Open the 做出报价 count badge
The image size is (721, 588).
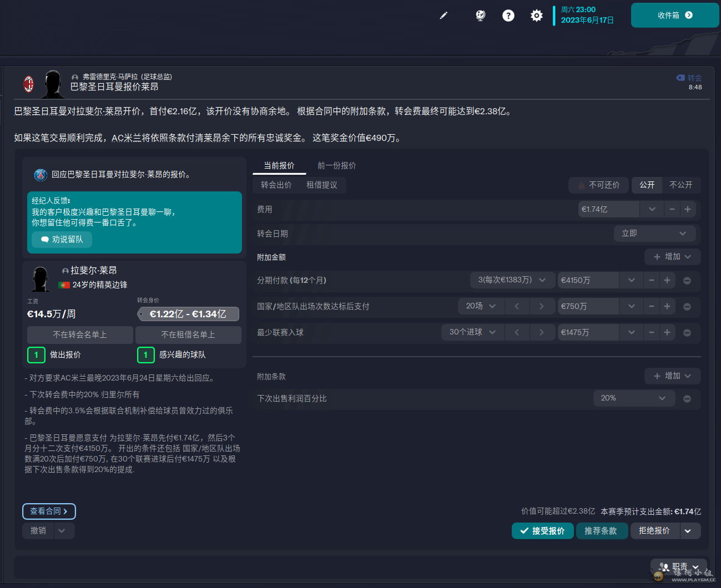[36, 354]
